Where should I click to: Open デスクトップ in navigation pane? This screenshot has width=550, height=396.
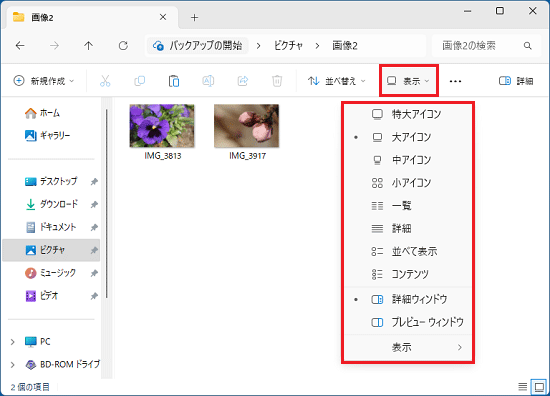[51, 181]
